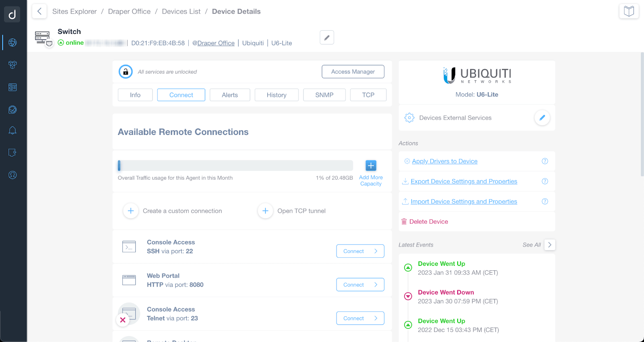
Task: Click the traffic usage progress bar
Action: [x=235, y=166]
